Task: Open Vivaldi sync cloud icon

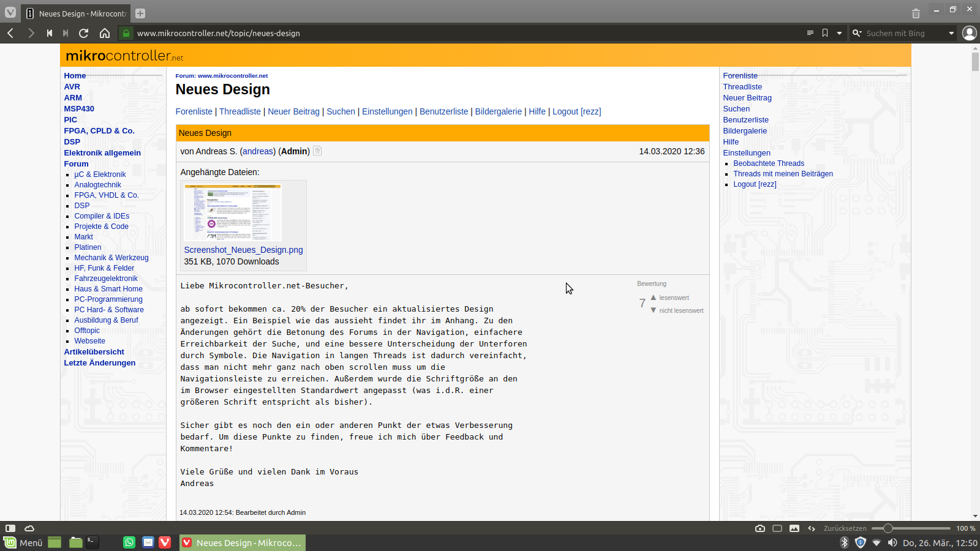Action: click(x=29, y=528)
